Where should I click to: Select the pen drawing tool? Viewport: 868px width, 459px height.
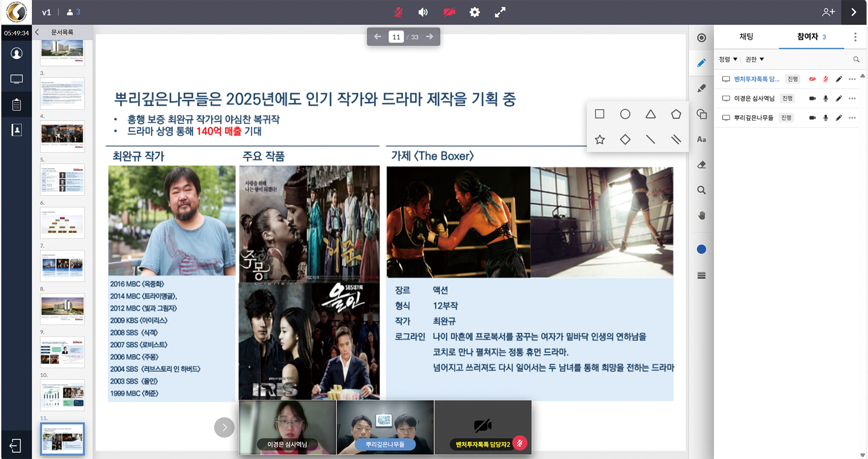pos(701,63)
